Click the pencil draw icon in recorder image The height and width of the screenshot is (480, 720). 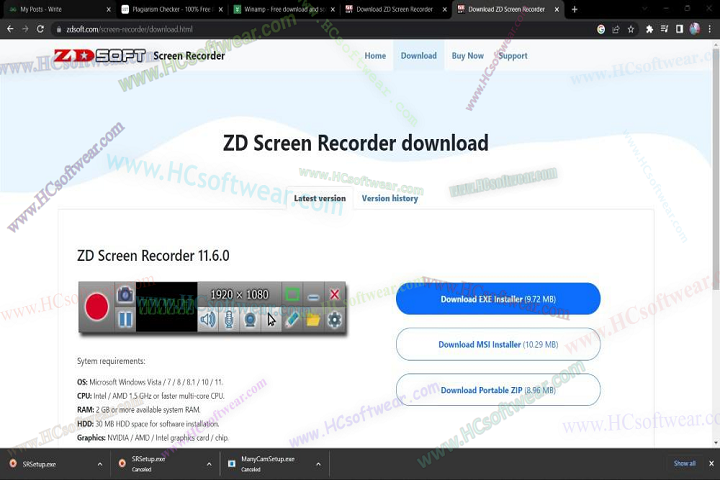[x=292, y=319]
